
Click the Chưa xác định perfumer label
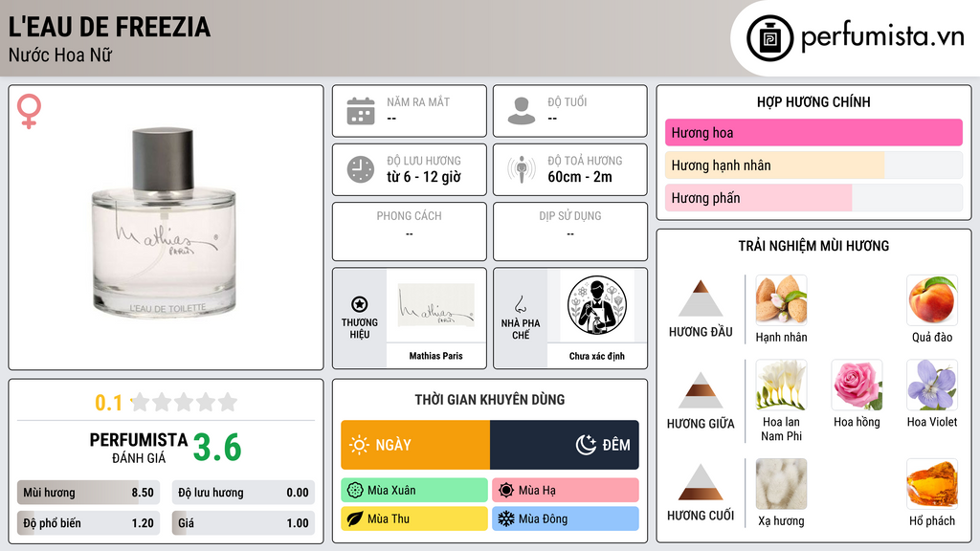point(597,356)
